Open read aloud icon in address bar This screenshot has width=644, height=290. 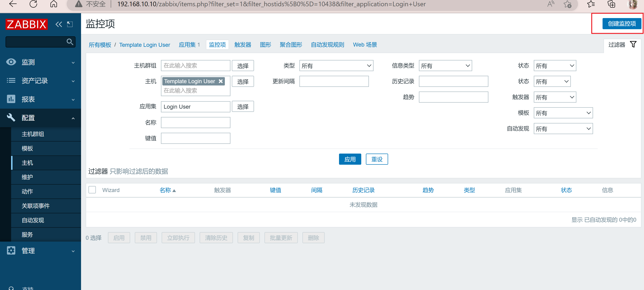tap(550, 4)
